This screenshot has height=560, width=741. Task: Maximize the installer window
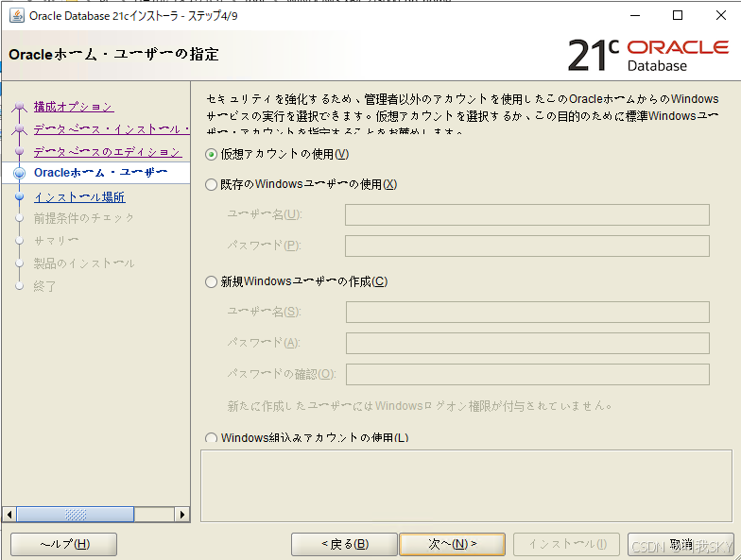click(678, 15)
